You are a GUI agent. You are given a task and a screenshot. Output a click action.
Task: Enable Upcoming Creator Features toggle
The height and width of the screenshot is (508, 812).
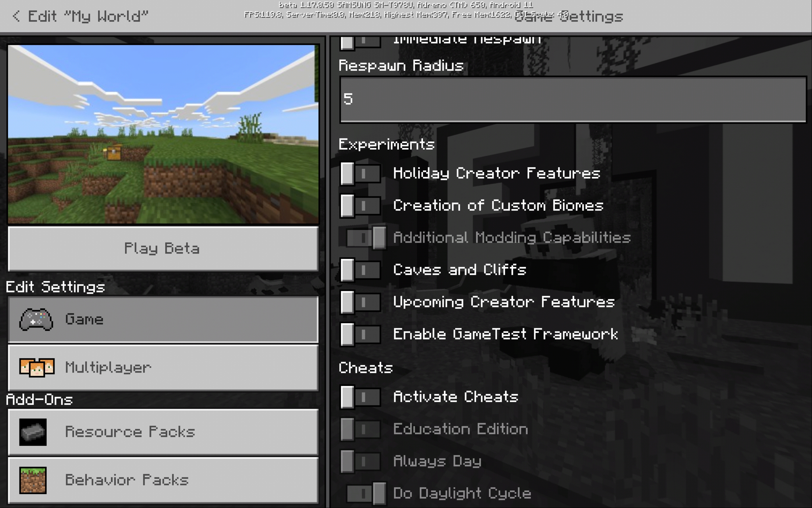tap(360, 302)
